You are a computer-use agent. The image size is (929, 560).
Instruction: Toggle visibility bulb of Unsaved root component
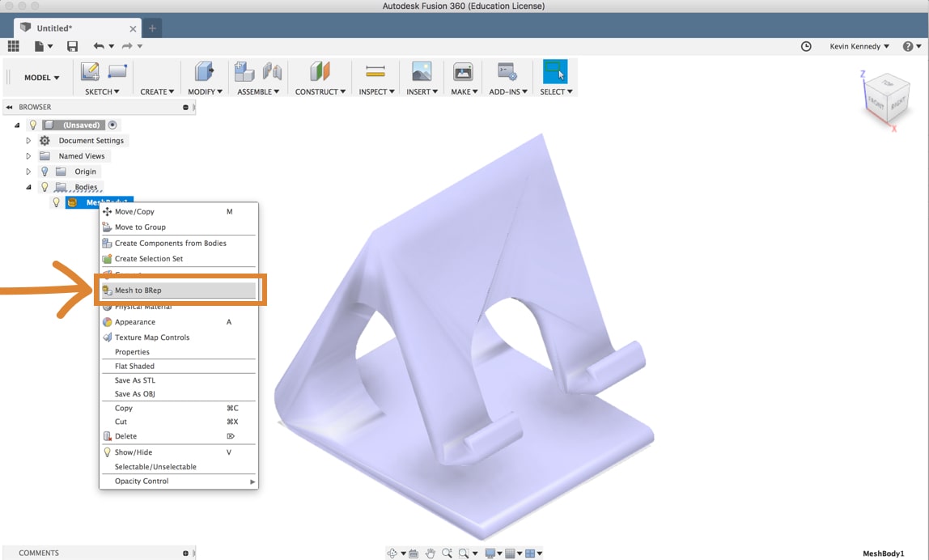(33, 125)
